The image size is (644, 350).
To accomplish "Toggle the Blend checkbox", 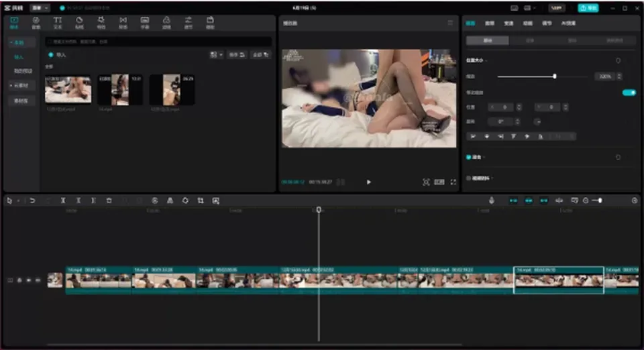I will [x=469, y=157].
